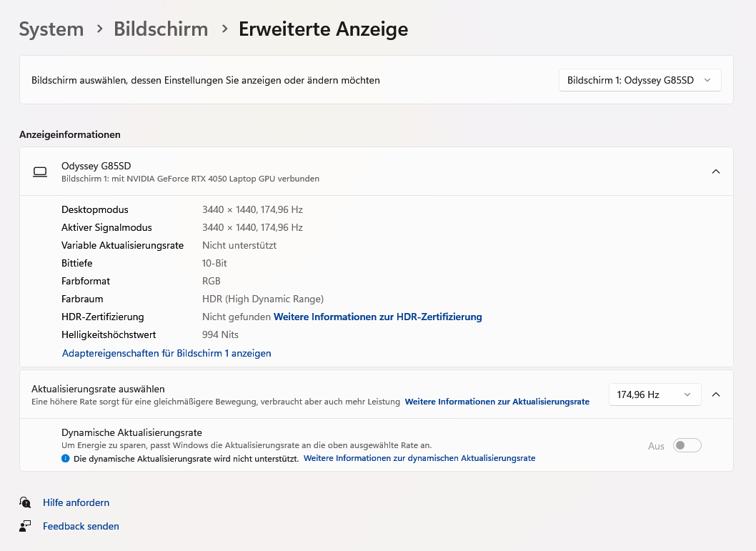Collapse the Odyssey G85SD information panel

click(x=715, y=172)
